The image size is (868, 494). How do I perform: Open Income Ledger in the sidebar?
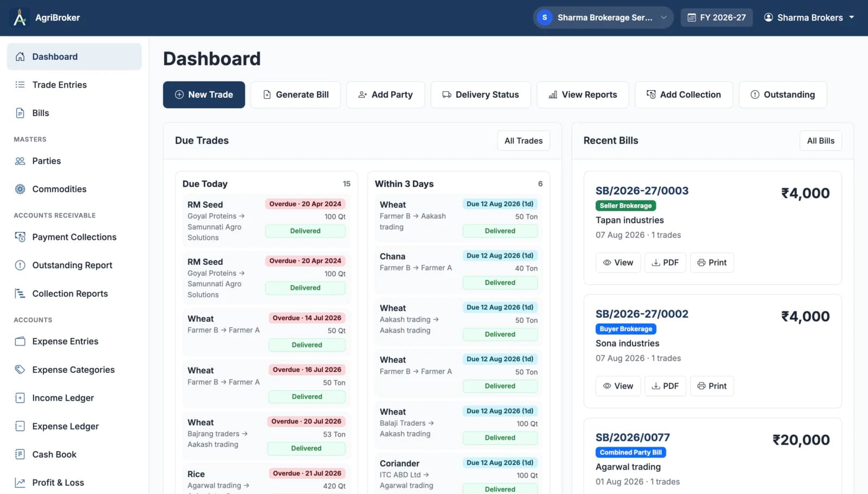[x=74, y=398]
